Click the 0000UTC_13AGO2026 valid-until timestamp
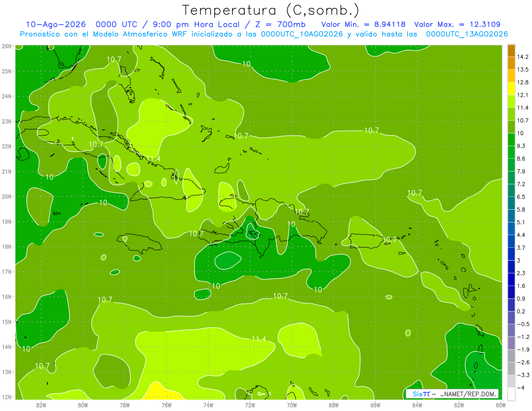This screenshot has height=411, width=532. point(467,34)
